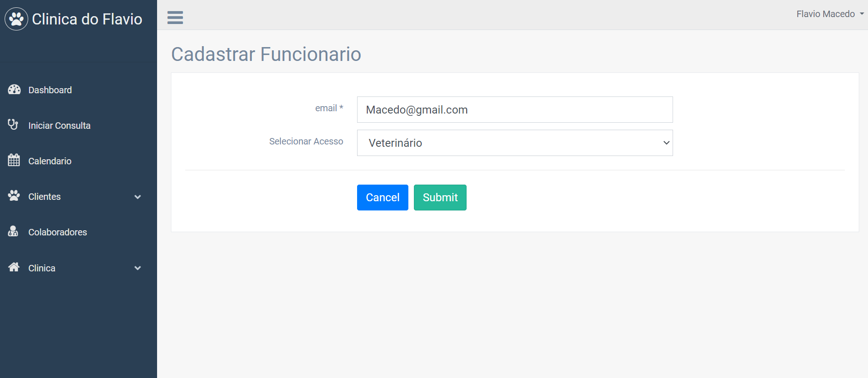Open the Selecionar Acesso dropdown
The width and height of the screenshot is (868, 378).
coord(515,143)
